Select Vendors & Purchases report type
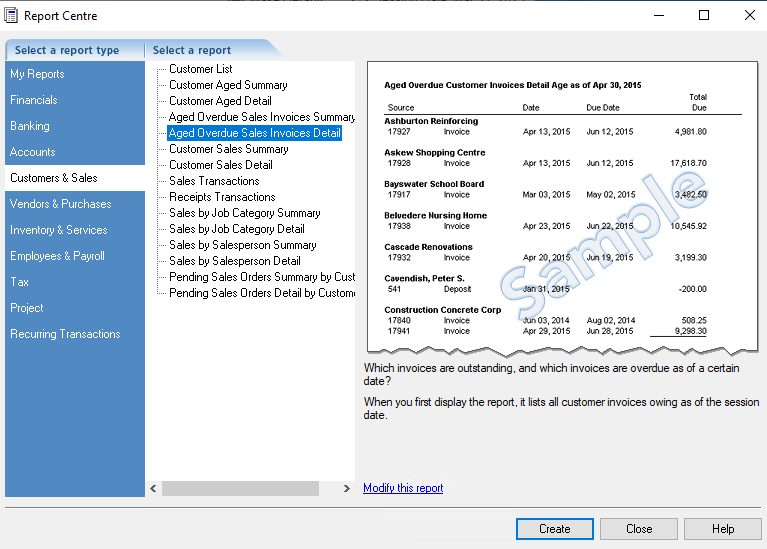Image resolution: width=767 pixels, height=549 pixels. coord(61,204)
